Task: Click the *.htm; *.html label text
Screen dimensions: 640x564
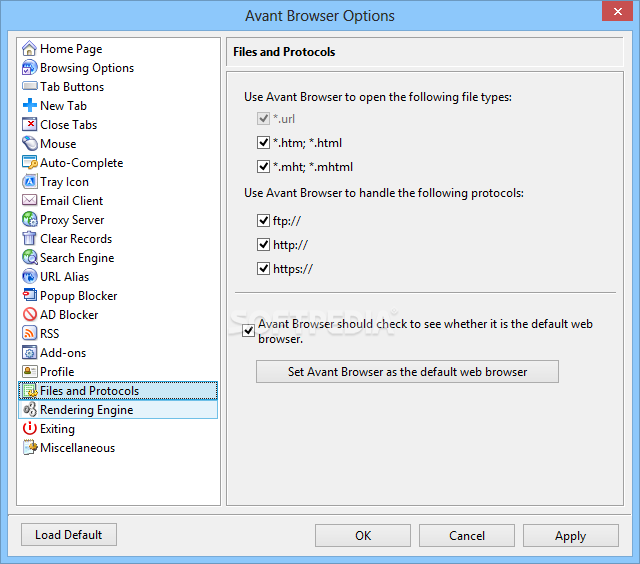Action: [307, 143]
